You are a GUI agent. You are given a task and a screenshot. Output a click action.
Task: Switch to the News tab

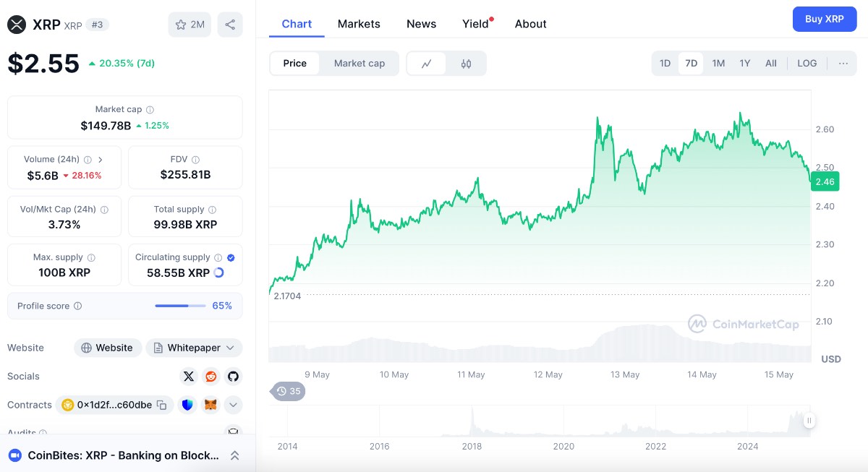click(x=421, y=24)
